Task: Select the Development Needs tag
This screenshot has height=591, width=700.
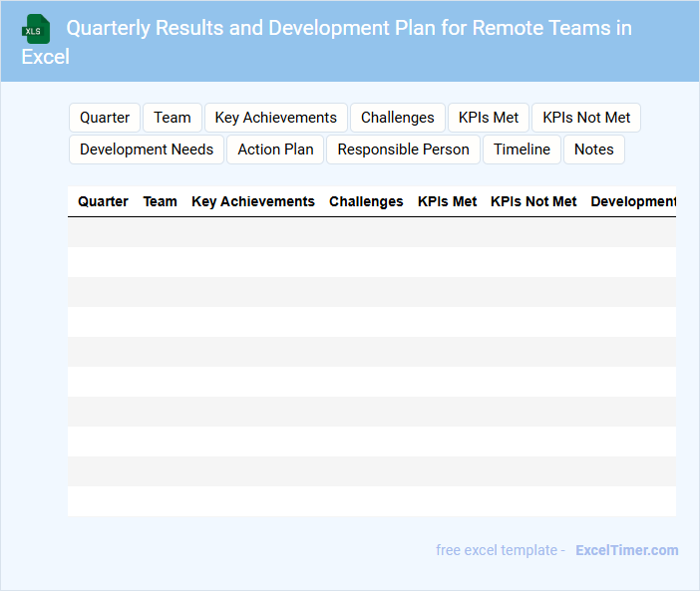Action: pyautogui.click(x=147, y=149)
